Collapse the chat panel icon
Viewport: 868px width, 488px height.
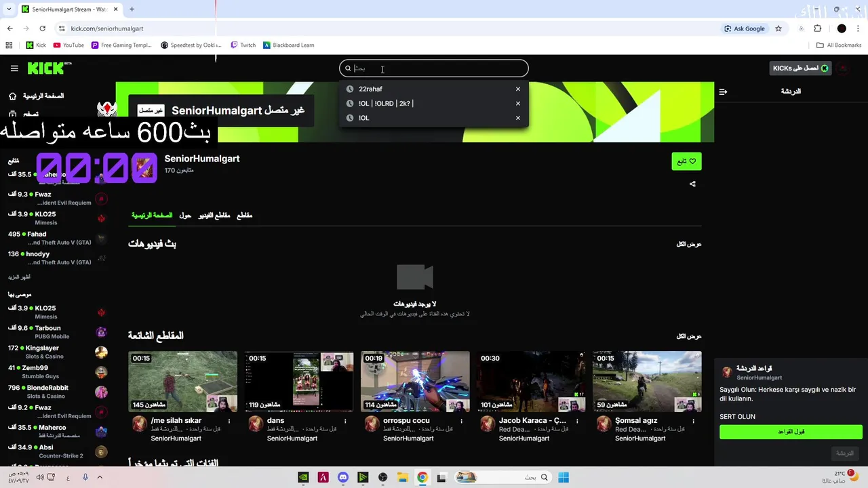coord(723,91)
